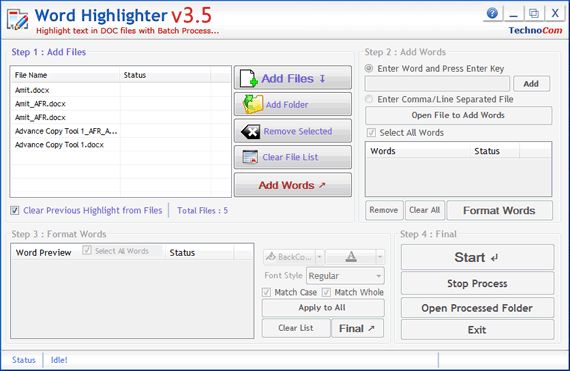Enable the Match Case checkbox
This screenshot has height=371, width=570.
tap(266, 292)
